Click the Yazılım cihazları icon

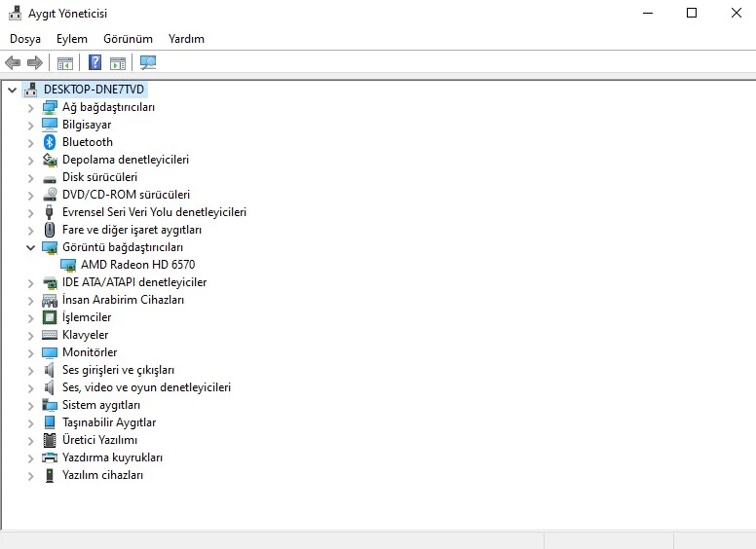[49, 475]
